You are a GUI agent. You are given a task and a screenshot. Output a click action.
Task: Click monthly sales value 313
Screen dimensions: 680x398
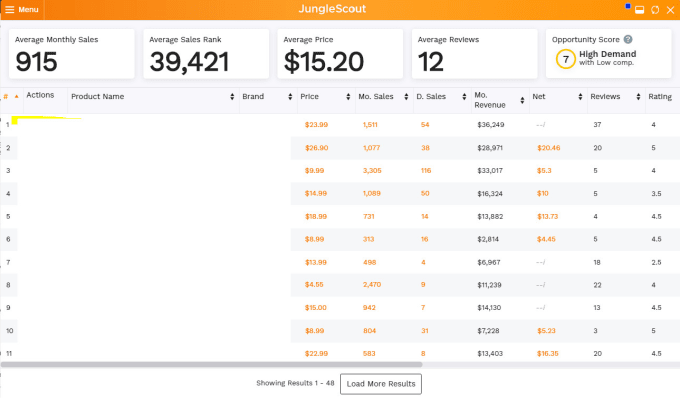(x=368, y=239)
